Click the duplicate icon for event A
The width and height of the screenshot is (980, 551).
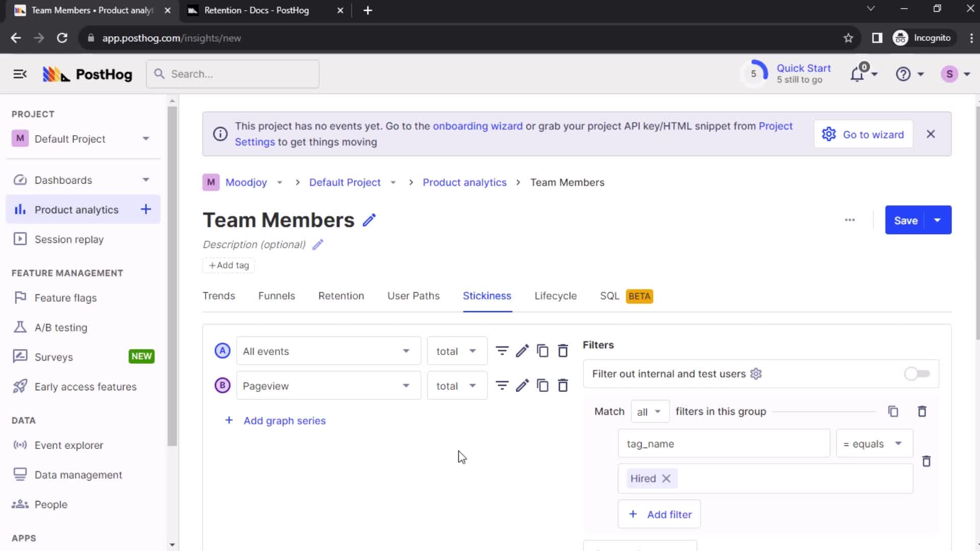pos(543,350)
